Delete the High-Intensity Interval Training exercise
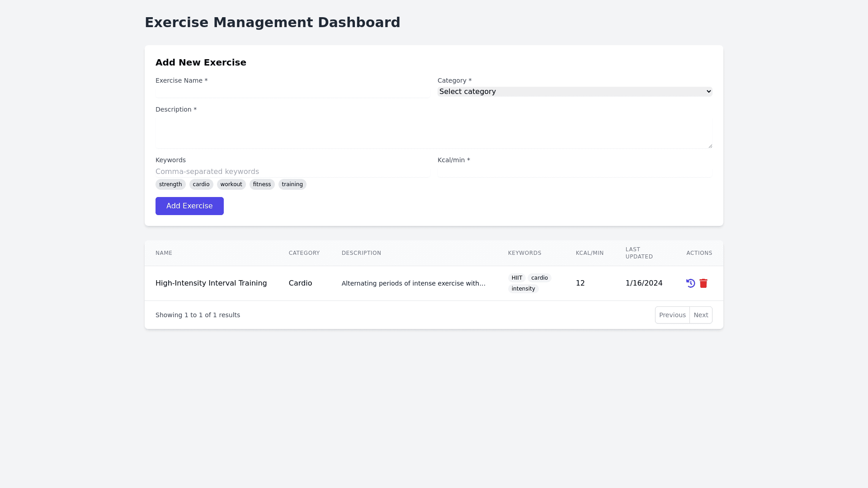Screen dimensions: 868x488 [703, 283]
